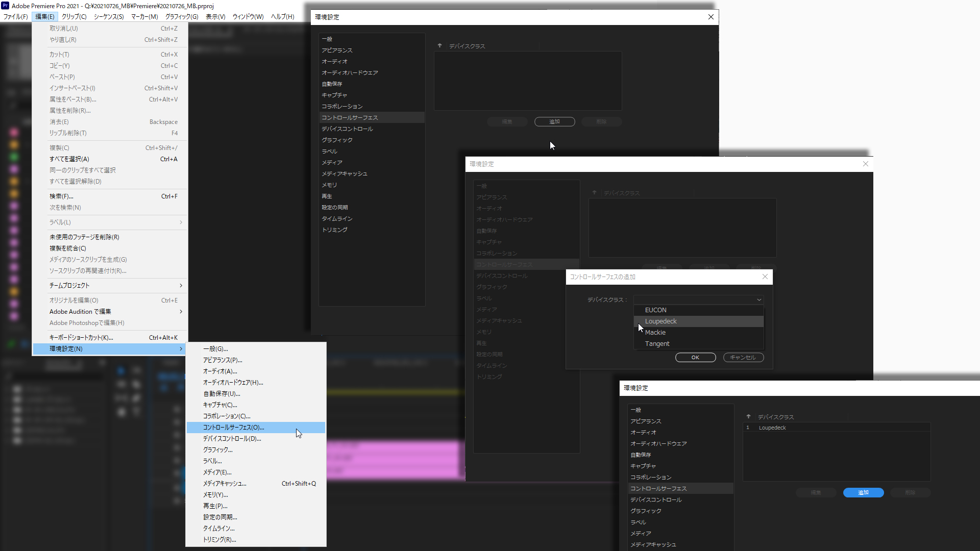Click the Premiere Pro logo in title bar
The image size is (980, 551).
[5, 6]
